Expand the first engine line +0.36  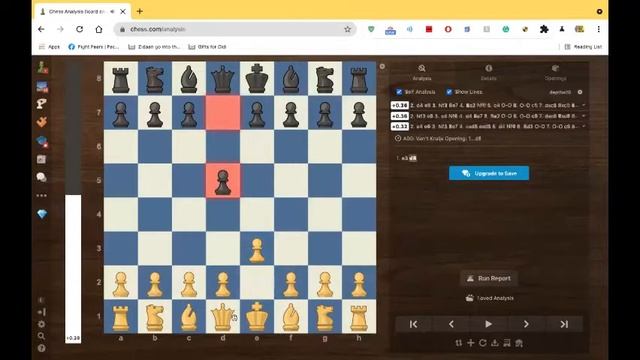(584, 105)
